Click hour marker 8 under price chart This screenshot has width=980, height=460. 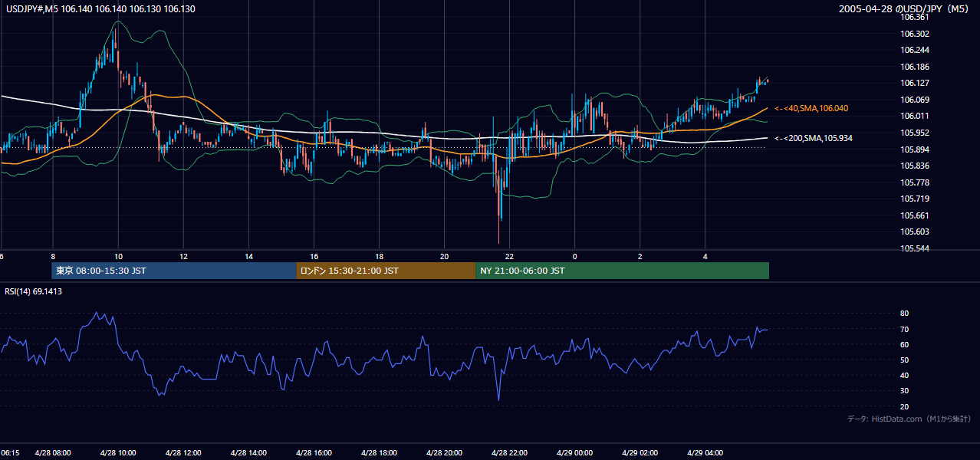click(53, 256)
